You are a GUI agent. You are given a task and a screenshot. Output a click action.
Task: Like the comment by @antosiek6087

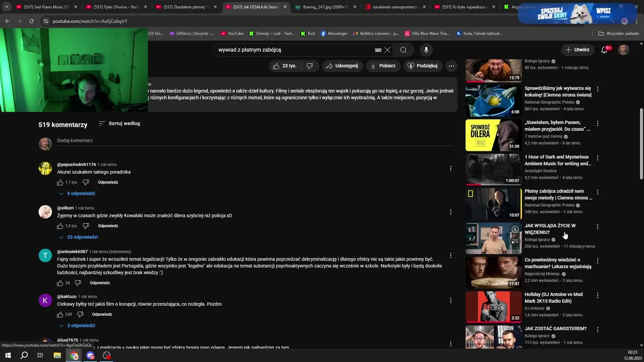coord(60,283)
